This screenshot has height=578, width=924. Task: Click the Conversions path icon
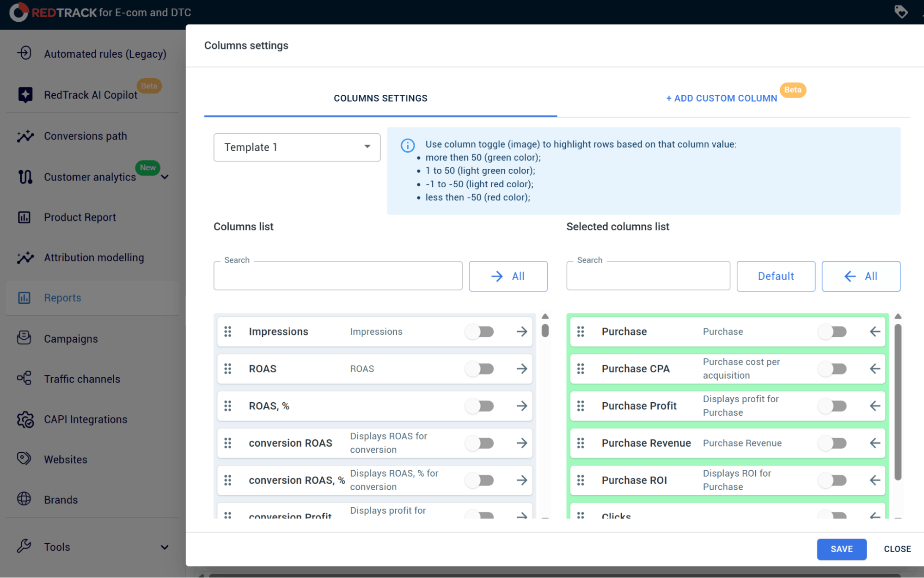(x=25, y=135)
